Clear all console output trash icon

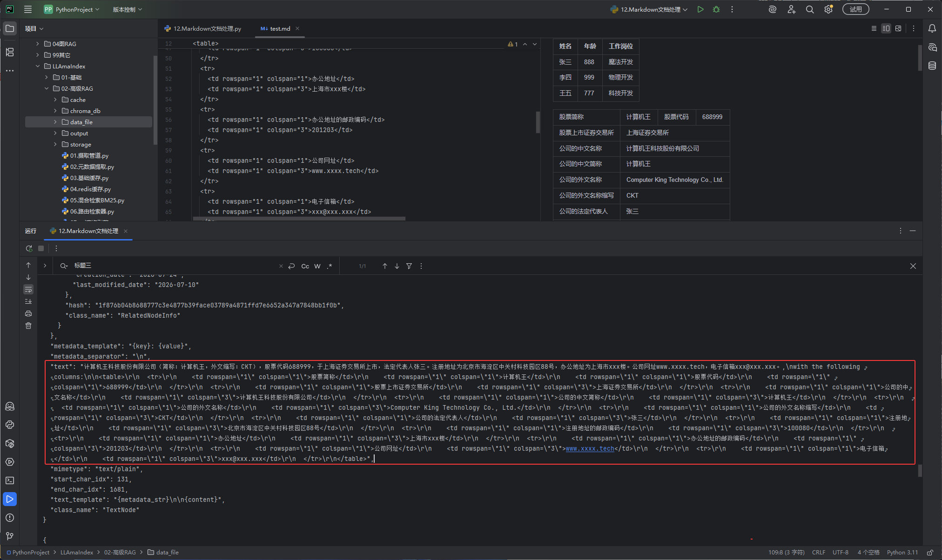click(28, 326)
